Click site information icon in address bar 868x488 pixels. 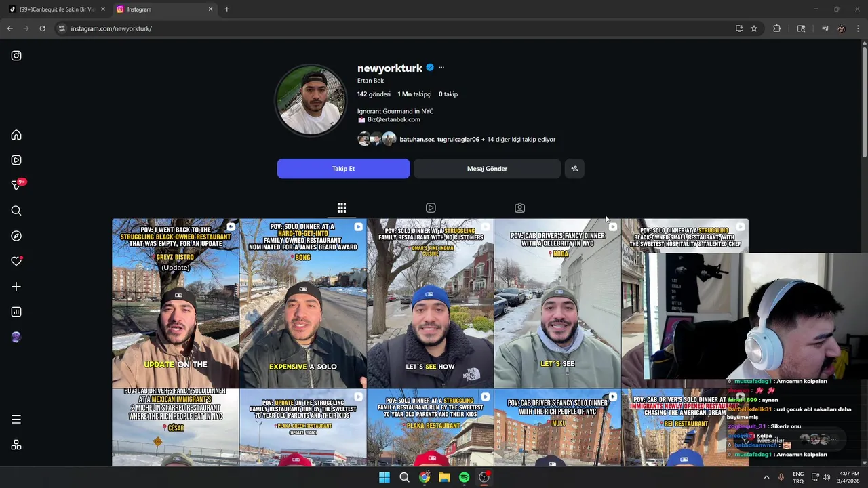pyautogui.click(x=62, y=28)
